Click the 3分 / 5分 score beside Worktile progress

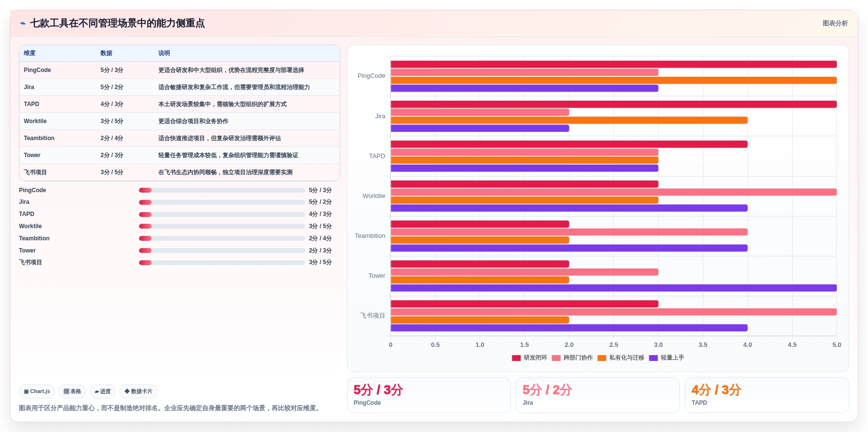(320, 226)
